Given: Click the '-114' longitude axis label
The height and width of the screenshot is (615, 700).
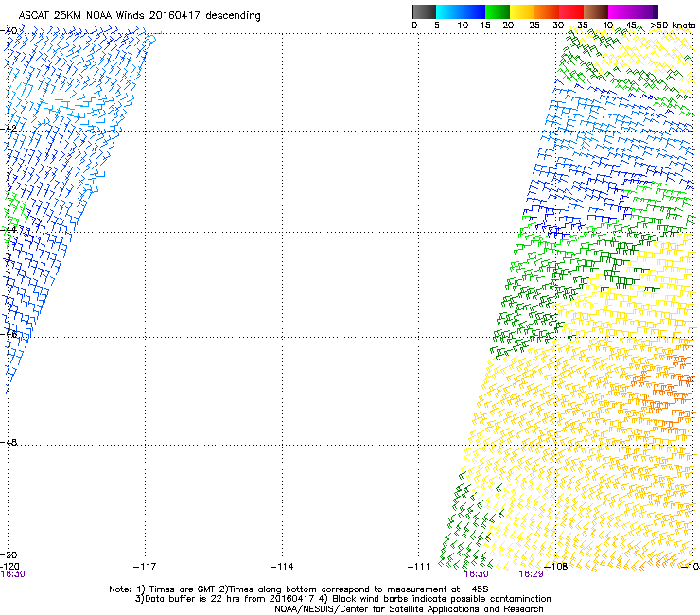Looking at the screenshot, I should pyautogui.click(x=282, y=567).
